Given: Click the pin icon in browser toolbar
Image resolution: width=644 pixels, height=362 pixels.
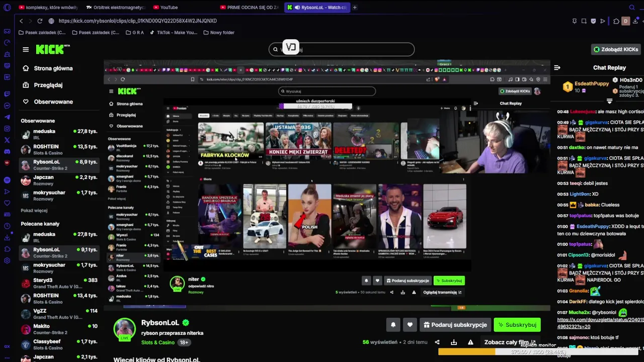Looking at the screenshot, I should pyautogui.click(x=575, y=21).
